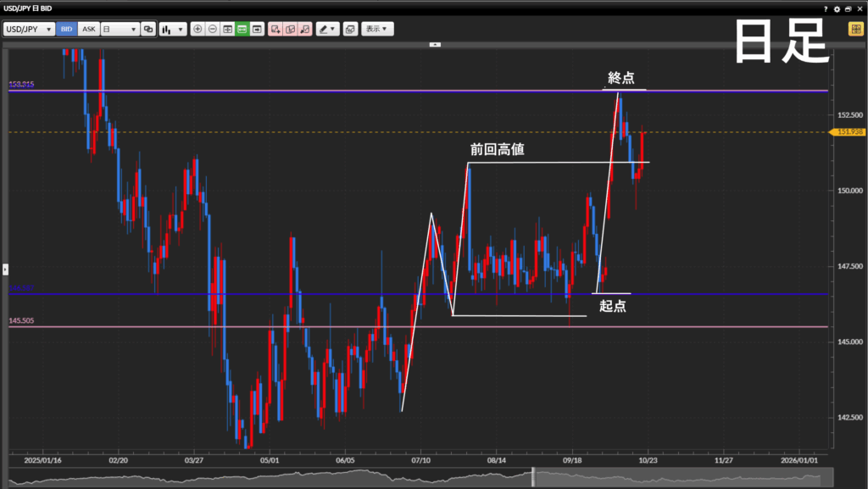The height and width of the screenshot is (489, 868).
Task: Expand the chart type candlestick dropdown
Action: coord(173,29)
